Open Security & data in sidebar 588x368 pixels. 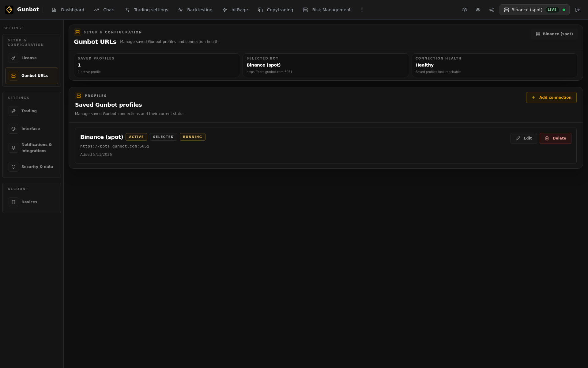click(x=32, y=167)
